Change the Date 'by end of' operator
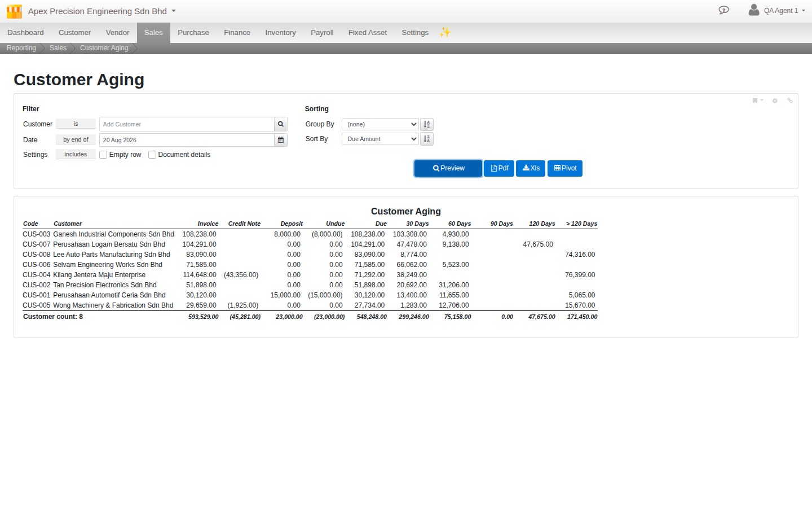This screenshot has height=508, width=812. coord(76,139)
